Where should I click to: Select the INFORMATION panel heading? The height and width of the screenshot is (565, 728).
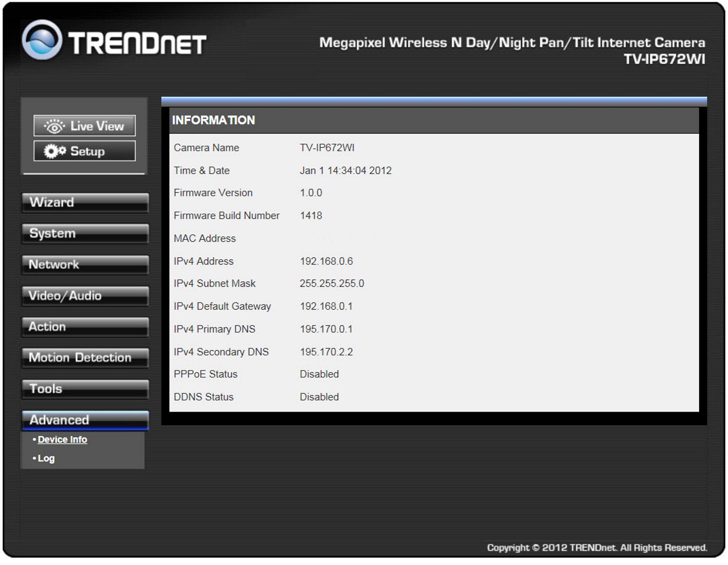(213, 120)
